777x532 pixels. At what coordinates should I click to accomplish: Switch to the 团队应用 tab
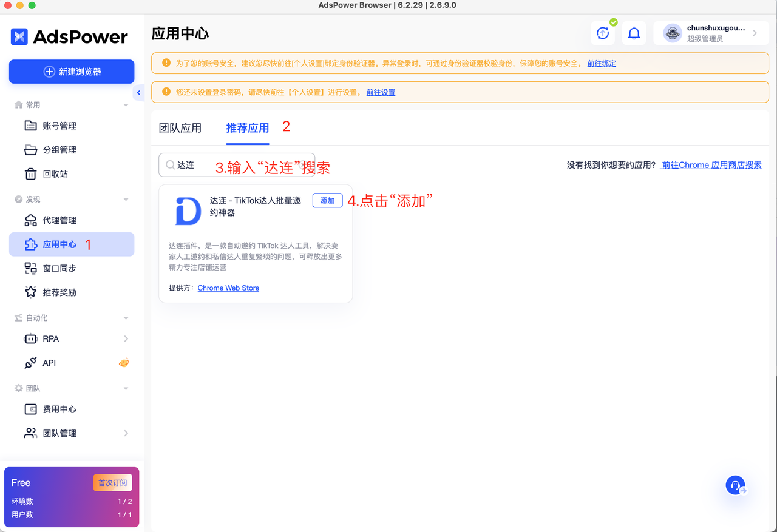click(180, 128)
